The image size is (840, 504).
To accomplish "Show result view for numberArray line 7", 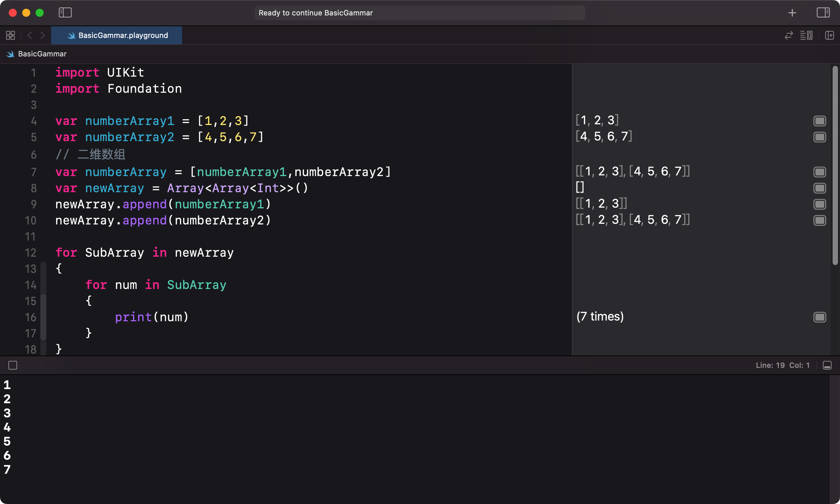I will point(820,172).
